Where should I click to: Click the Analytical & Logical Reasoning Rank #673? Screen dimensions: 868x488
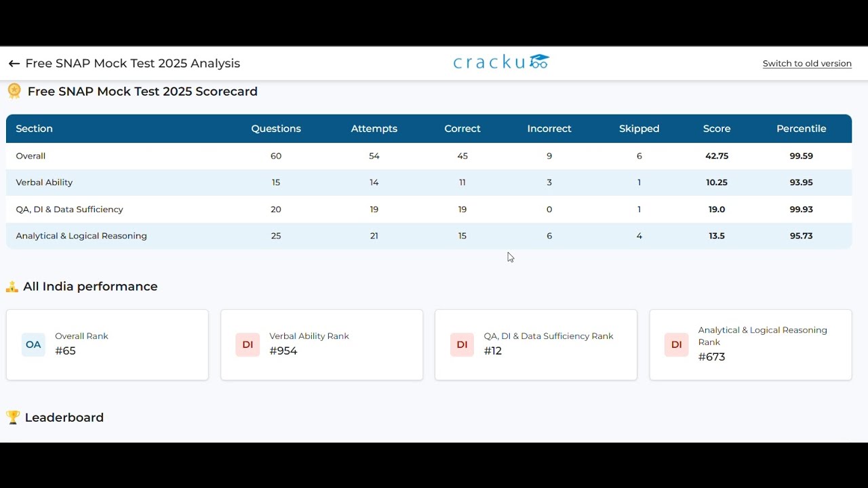point(712,357)
